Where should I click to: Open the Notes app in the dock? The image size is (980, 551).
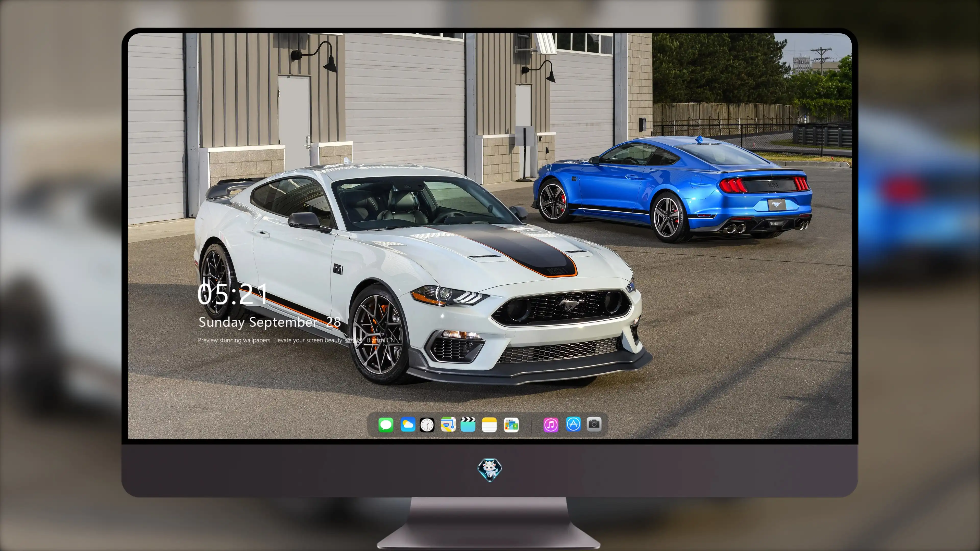pyautogui.click(x=489, y=424)
